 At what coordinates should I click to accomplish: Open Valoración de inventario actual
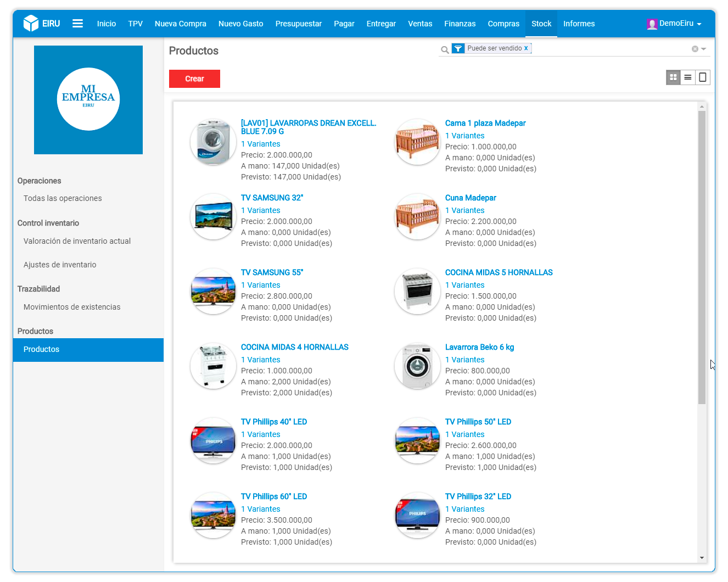(x=77, y=241)
